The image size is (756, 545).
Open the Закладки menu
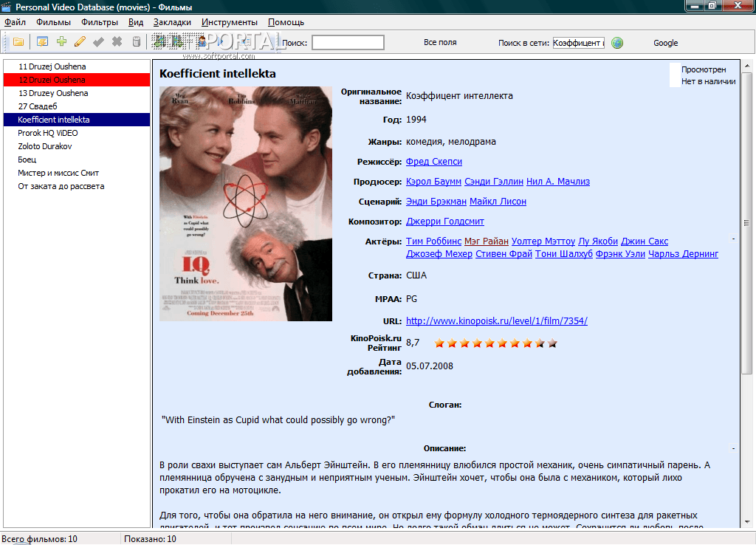172,22
